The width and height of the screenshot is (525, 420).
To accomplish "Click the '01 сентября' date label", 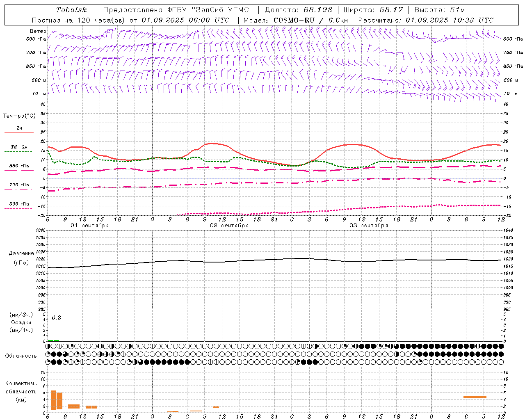I will (x=90, y=226).
